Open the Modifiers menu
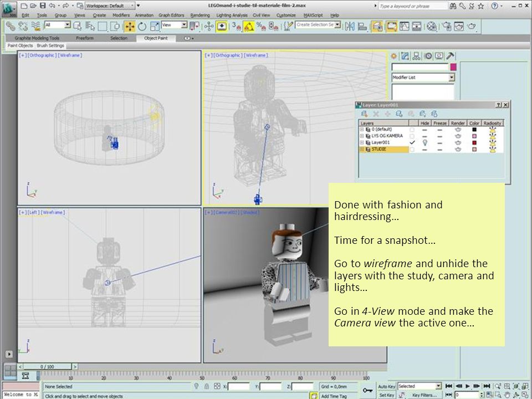Image resolution: width=532 pixels, height=399 pixels. pos(121,16)
